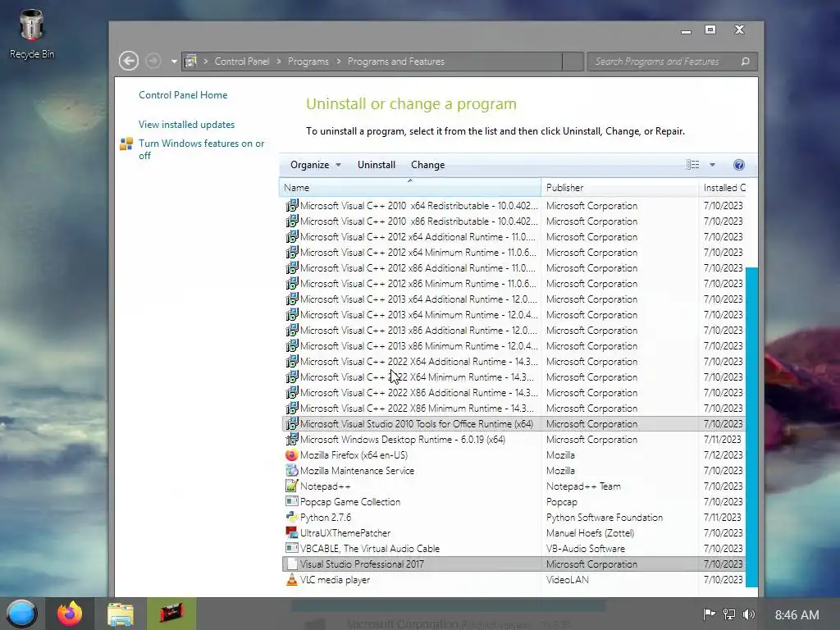This screenshot has height=630, width=840.
Task: Click Python Software Foundation publisher cell
Action: coord(605,518)
